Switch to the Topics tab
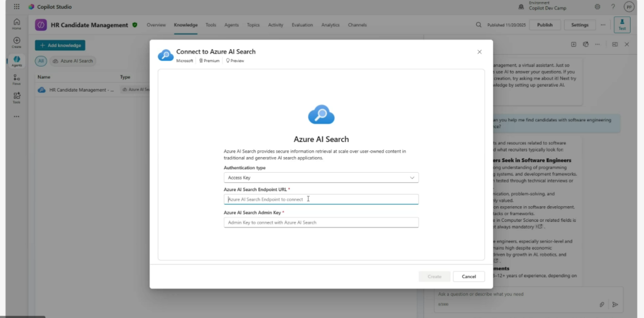This screenshot has width=644, height=318. [x=253, y=25]
